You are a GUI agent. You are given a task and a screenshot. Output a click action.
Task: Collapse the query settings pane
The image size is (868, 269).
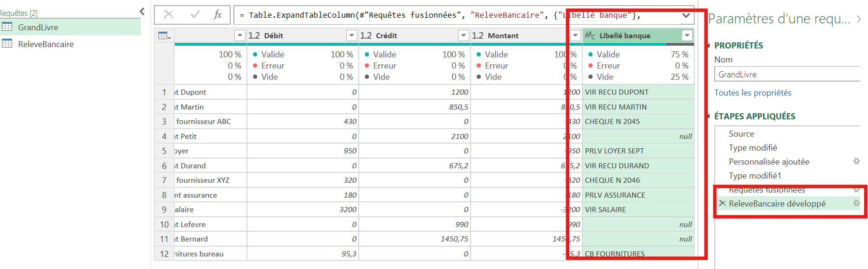[859, 19]
